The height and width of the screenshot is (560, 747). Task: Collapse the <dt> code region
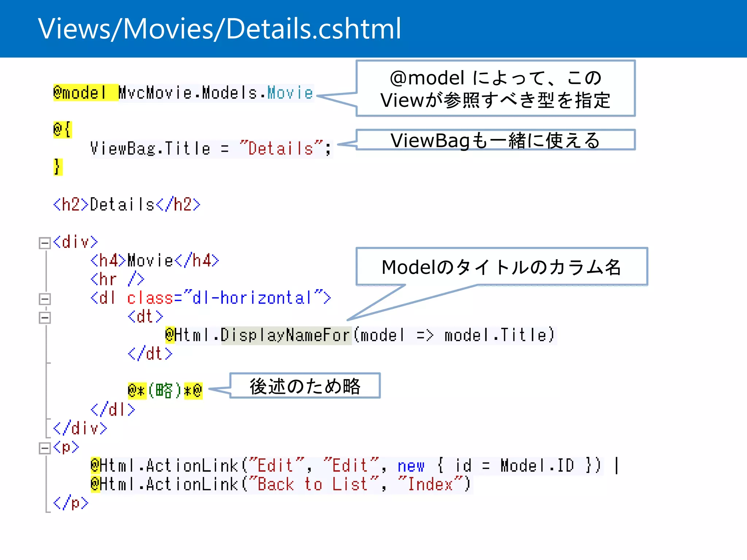point(44,318)
